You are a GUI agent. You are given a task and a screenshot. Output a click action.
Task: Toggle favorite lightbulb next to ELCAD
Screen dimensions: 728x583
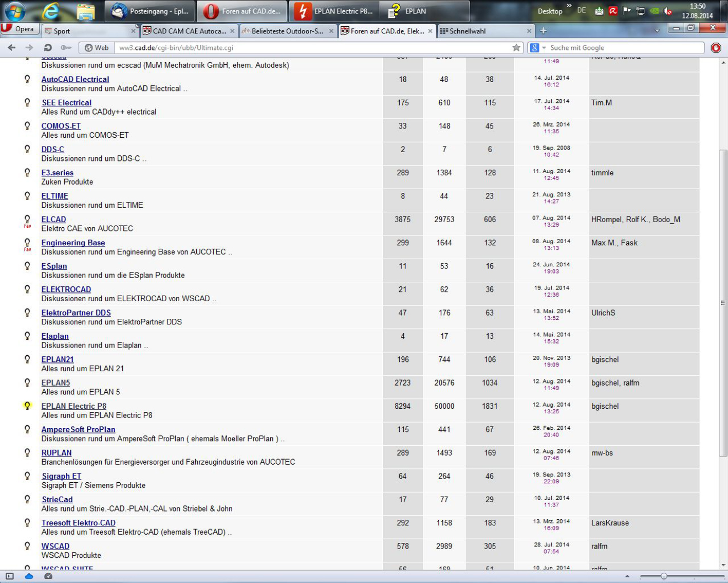coord(28,220)
